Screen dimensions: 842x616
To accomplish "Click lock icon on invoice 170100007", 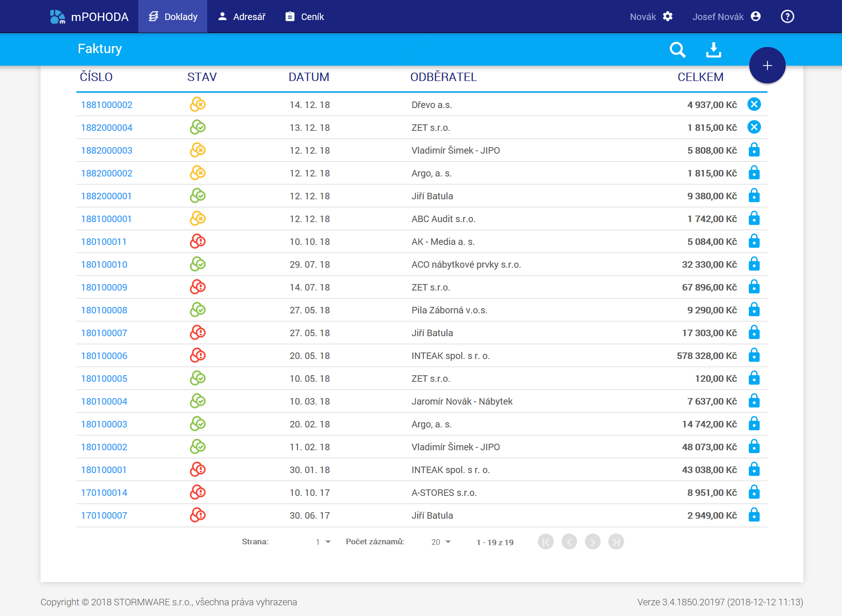I will point(754,515).
